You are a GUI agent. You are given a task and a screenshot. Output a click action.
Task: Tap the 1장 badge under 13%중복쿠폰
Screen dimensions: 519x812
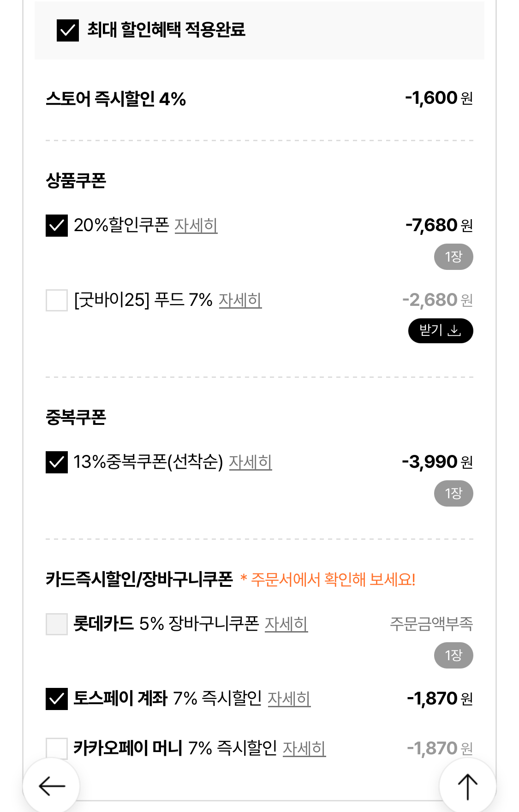click(453, 494)
